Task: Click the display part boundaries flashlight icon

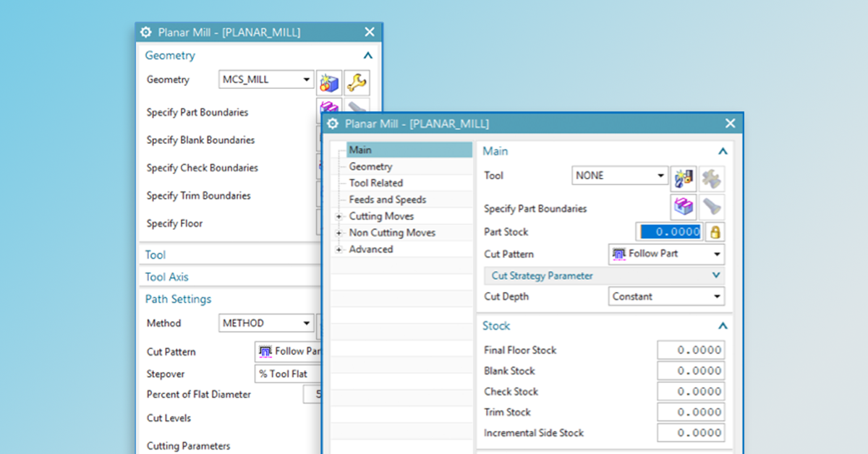Action: pyautogui.click(x=712, y=207)
